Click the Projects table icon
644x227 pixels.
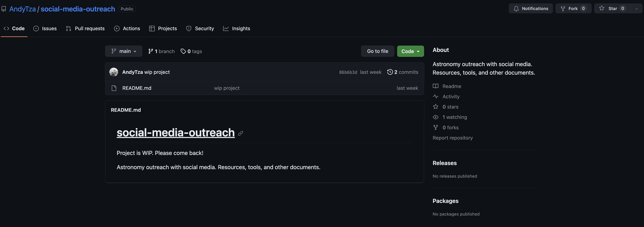tap(152, 29)
